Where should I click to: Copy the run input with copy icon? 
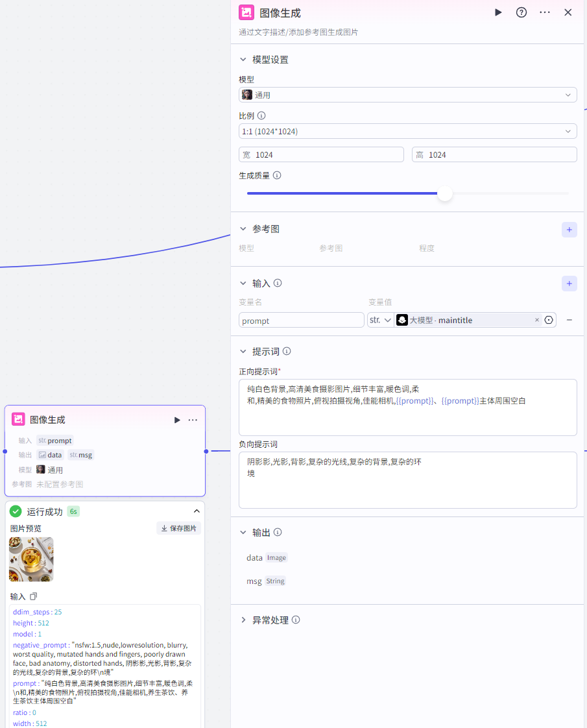(x=33, y=596)
